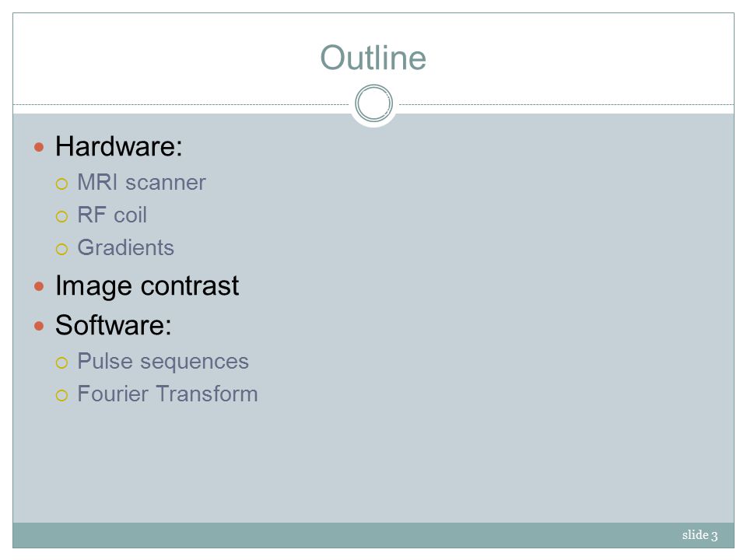Click the hollow bullet next to MRI scanner
The image size is (747, 560).
coord(62,184)
